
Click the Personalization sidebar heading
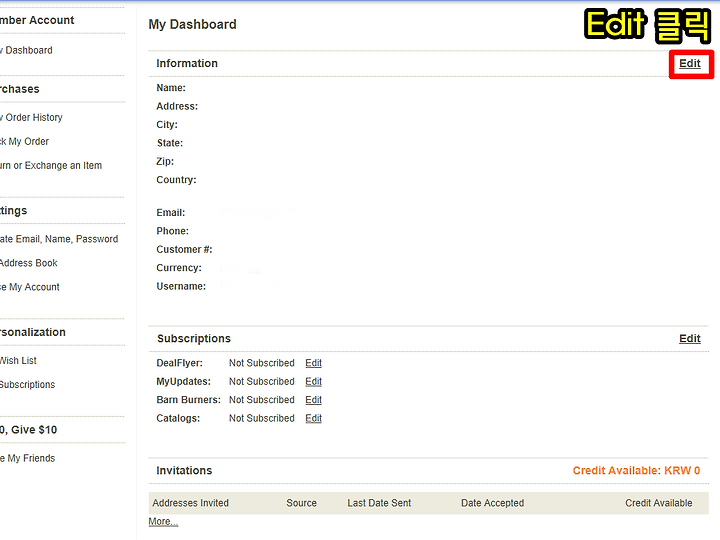pos(33,332)
